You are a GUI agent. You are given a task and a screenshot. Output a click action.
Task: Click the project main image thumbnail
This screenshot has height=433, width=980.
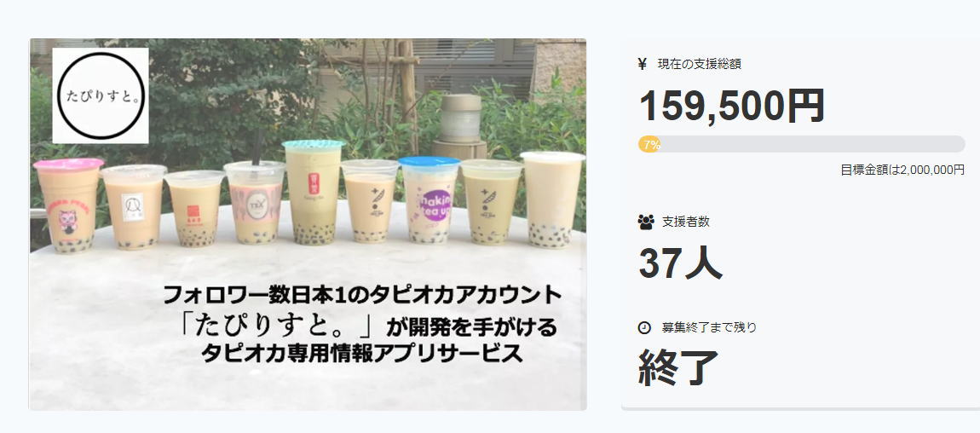308,224
